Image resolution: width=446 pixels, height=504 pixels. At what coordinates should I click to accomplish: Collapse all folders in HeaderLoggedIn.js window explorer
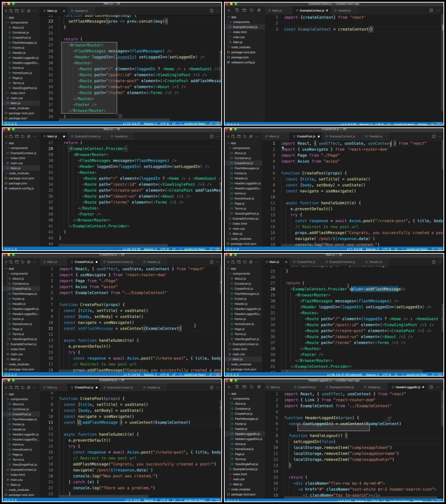click(x=259, y=387)
